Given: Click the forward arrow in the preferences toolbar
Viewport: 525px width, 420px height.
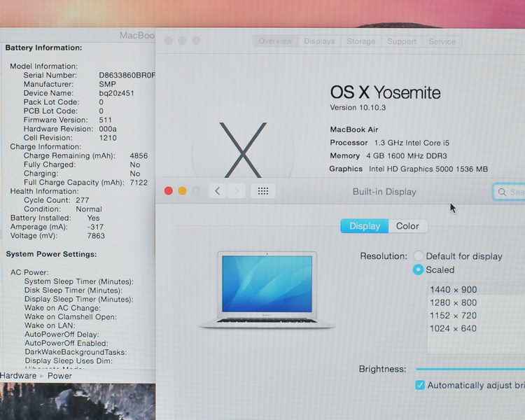Looking at the screenshot, I should [x=237, y=191].
